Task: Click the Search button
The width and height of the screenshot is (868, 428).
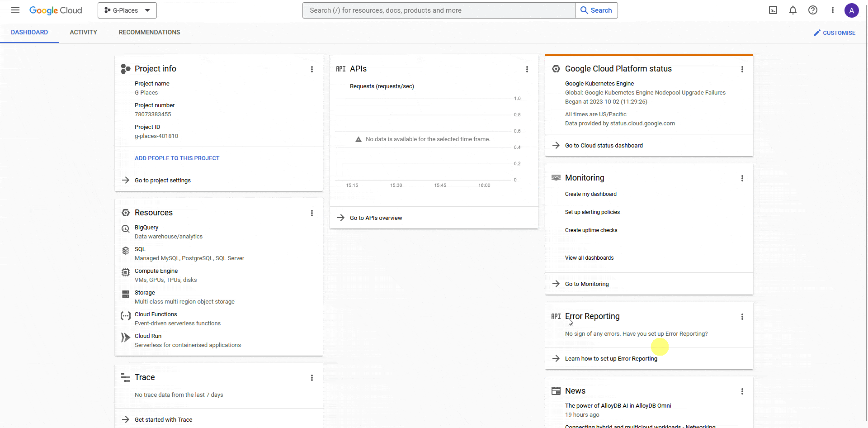Action: pyautogui.click(x=596, y=10)
